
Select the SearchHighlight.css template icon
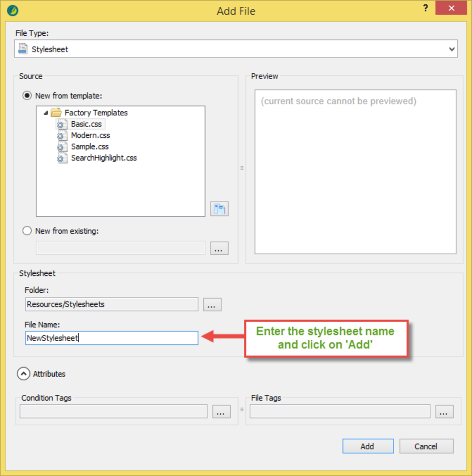click(61, 158)
